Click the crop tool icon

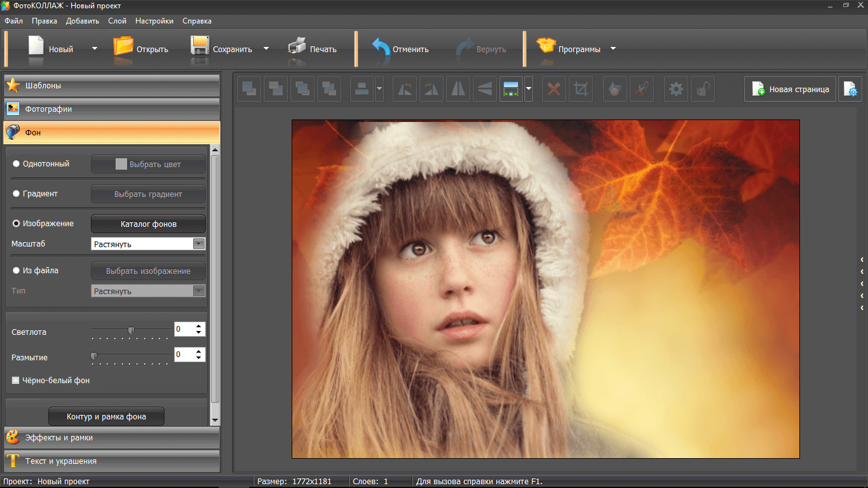(580, 90)
